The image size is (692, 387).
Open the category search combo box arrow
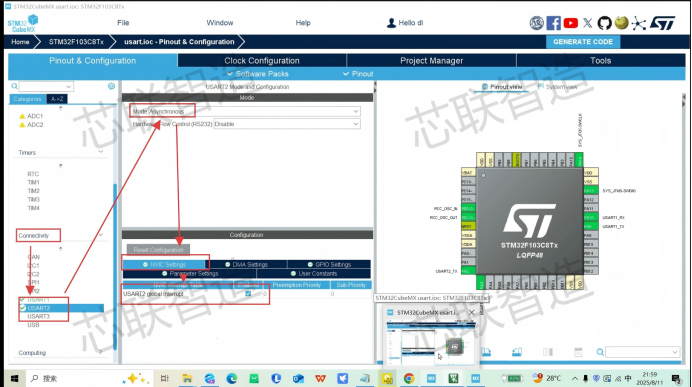coord(68,86)
